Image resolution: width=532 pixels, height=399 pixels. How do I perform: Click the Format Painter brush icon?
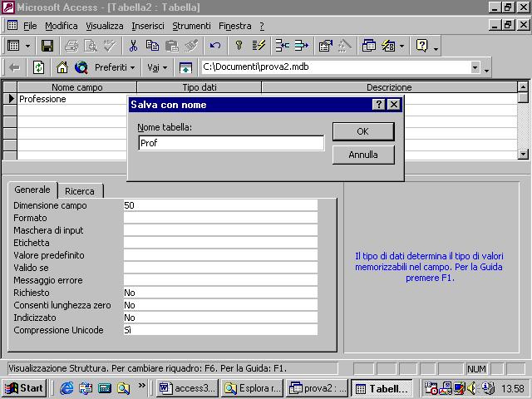pos(191,46)
